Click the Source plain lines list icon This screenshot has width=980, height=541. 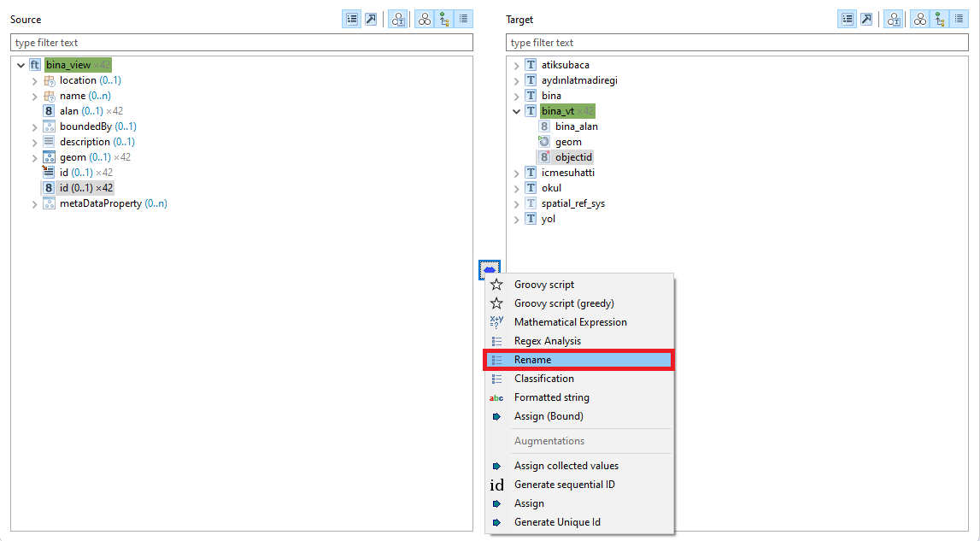pyautogui.click(x=463, y=20)
